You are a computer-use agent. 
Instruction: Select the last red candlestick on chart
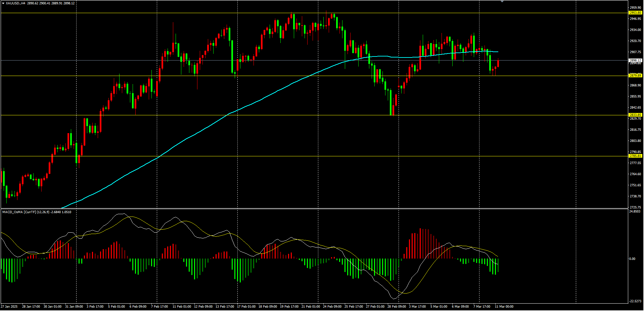tap(498, 64)
